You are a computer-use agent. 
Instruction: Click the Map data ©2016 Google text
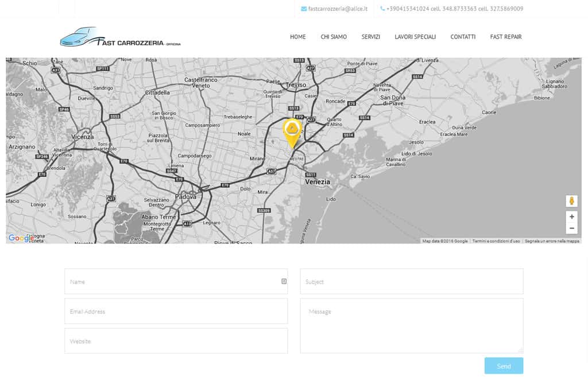point(445,241)
